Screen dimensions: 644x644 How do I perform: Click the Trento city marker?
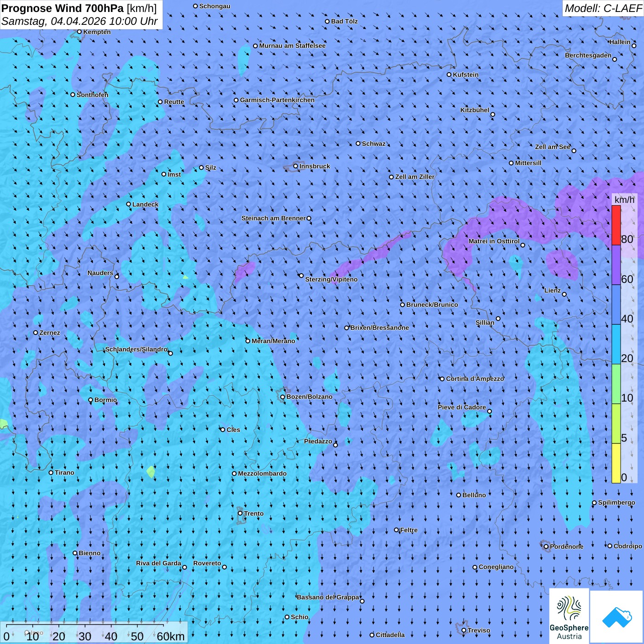click(x=240, y=513)
